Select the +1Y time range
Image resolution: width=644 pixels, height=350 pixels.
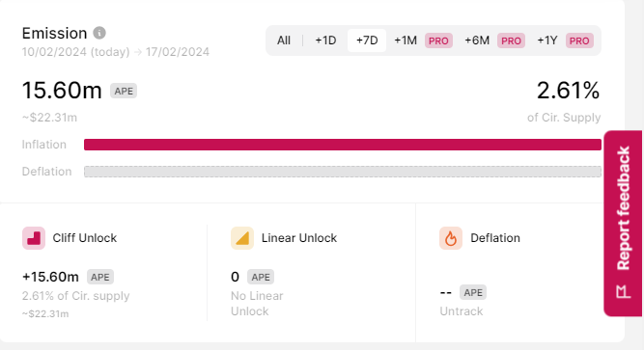click(x=547, y=40)
